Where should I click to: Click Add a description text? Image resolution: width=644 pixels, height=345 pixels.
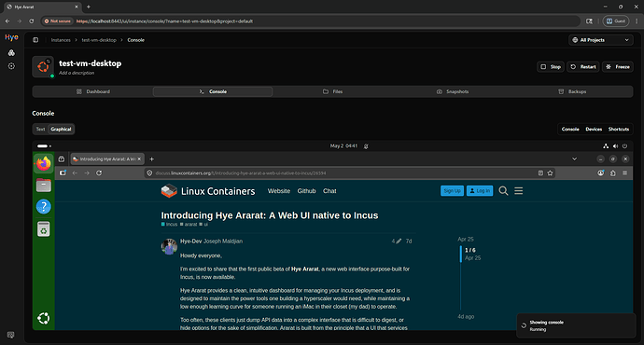(77, 73)
